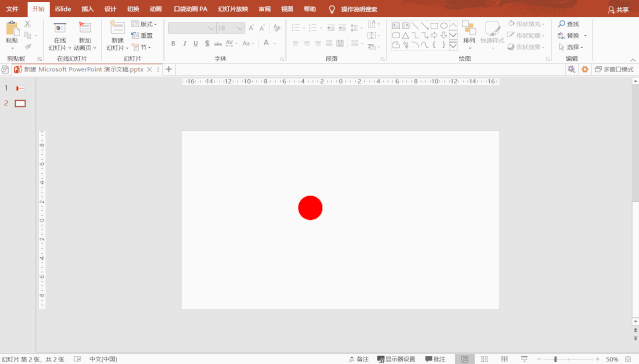Click the Format Painter brush icon

click(x=28, y=47)
